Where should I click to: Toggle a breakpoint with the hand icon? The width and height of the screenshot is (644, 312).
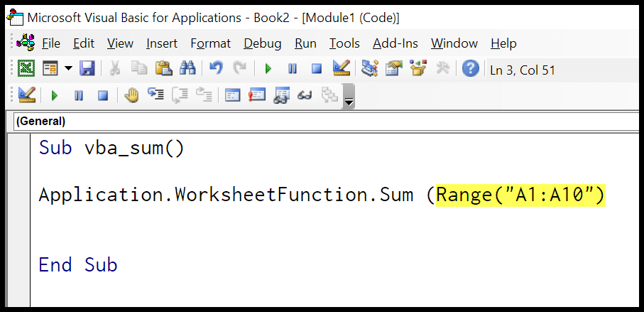(x=131, y=95)
